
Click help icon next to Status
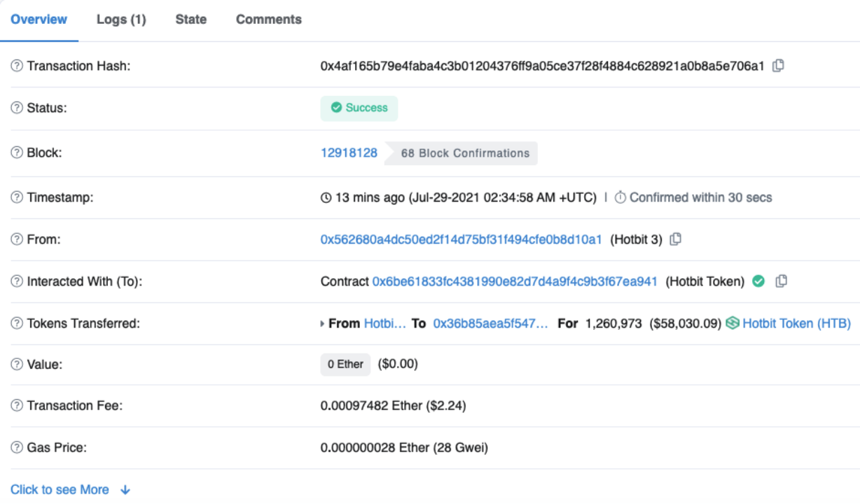[17, 108]
